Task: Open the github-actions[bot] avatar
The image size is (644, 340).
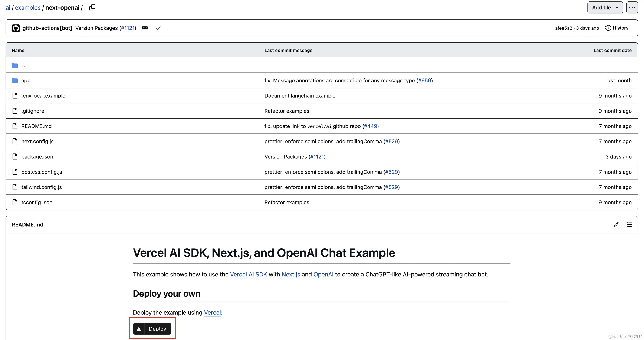Action: coord(16,28)
